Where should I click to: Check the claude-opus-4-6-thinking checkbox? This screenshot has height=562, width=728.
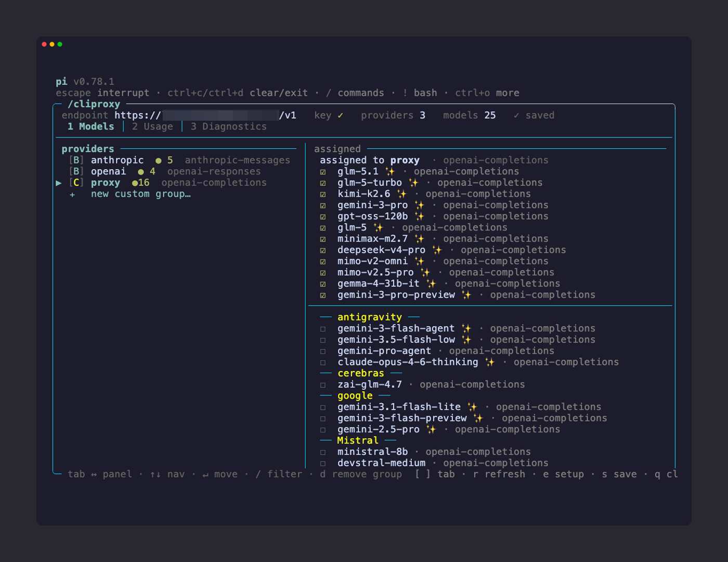click(323, 363)
